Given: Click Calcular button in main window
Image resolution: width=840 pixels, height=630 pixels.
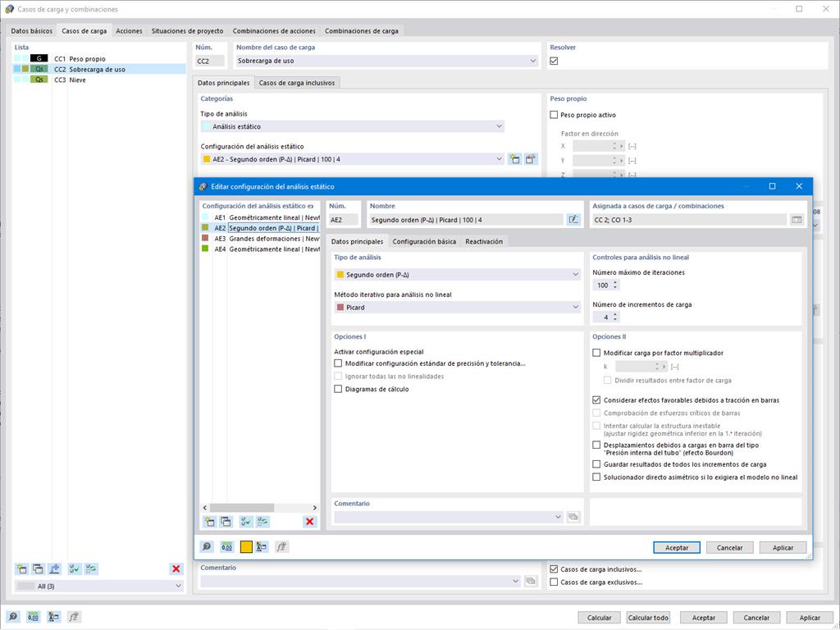Looking at the screenshot, I should pyautogui.click(x=599, y=618).
